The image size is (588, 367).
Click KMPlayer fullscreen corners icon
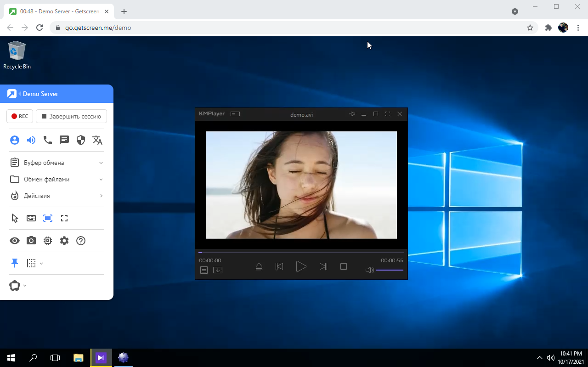(x=388, y=114)
